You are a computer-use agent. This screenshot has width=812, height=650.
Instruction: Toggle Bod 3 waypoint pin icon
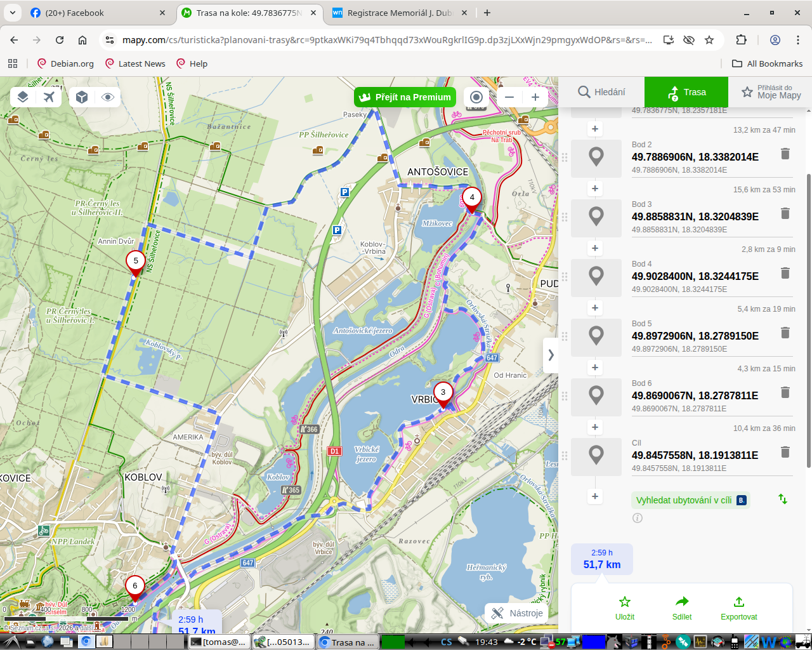pyautogui.click(x=596, y=217)
